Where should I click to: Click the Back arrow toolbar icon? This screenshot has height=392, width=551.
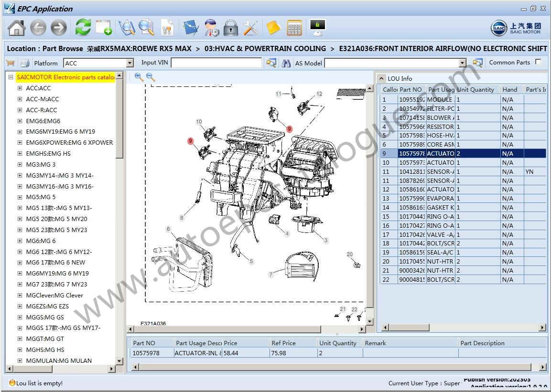[x=38, y=28]
